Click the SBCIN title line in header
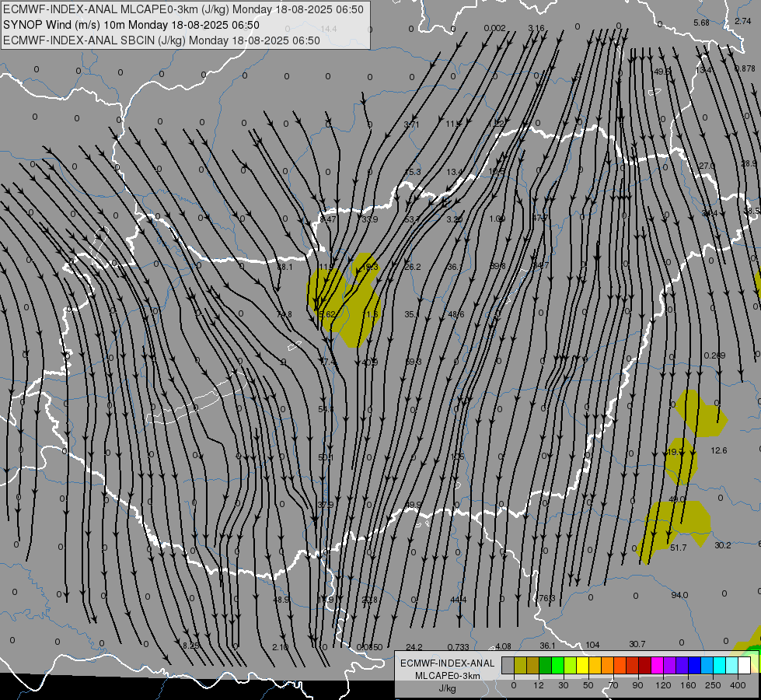Screen dimensions: 761x700 coord(162,40)
